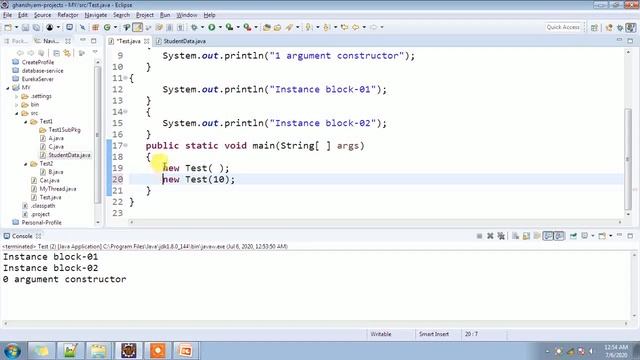Viewport: 640px width, 360px height.
Task: Click Open Perspective icon
Action: pos(594,27)
